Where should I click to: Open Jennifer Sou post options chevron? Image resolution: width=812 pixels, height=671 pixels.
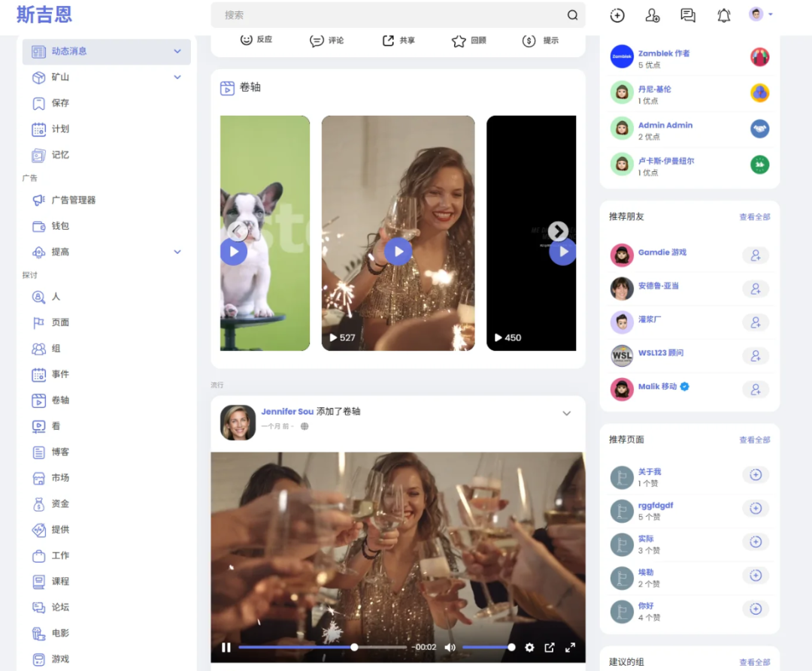click(567, 413)
